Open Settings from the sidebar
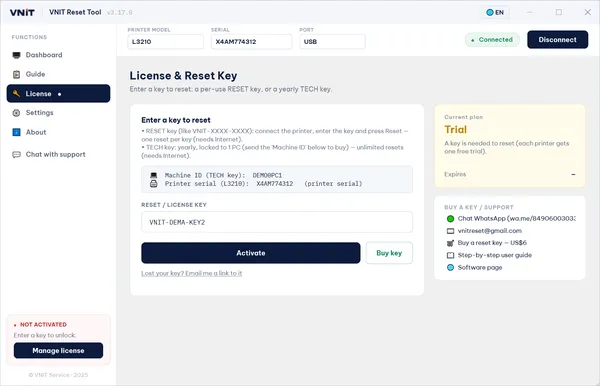The width and height of the screenshot is (600, 386). tap(58, 113)
